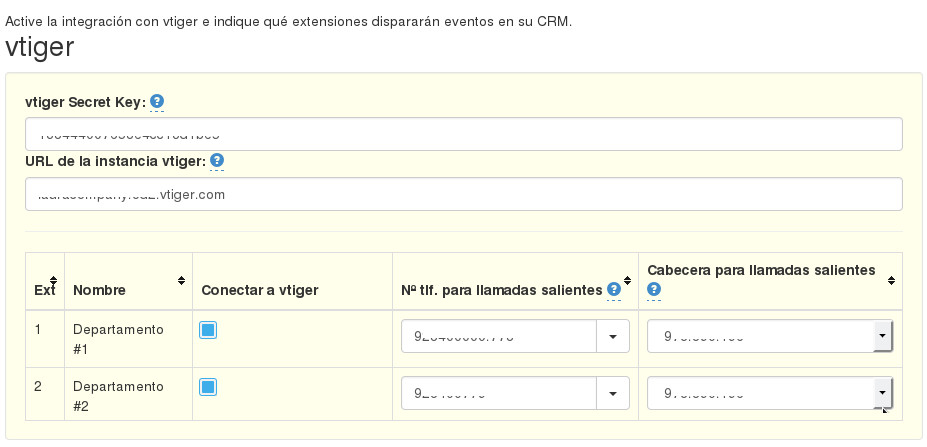Click the Conectar a vtiger column header
The height and width of the screenshot is (447, 927).
click(260, 290)
